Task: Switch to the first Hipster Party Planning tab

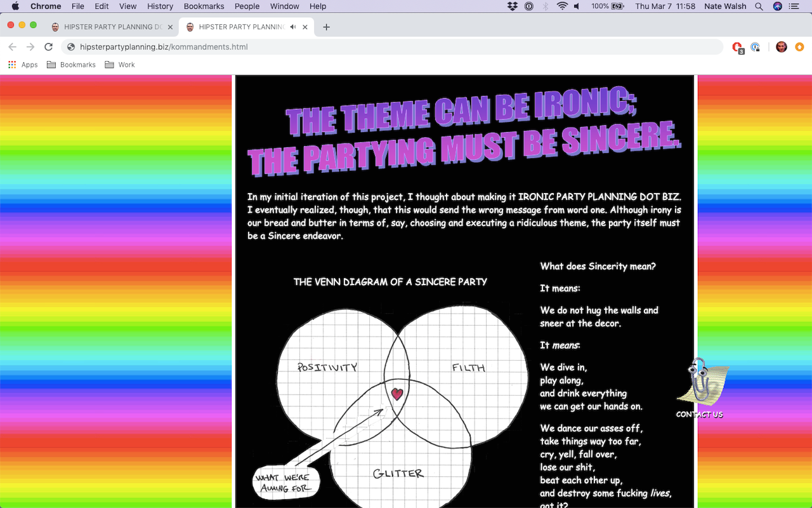Action: coord(112,27)
